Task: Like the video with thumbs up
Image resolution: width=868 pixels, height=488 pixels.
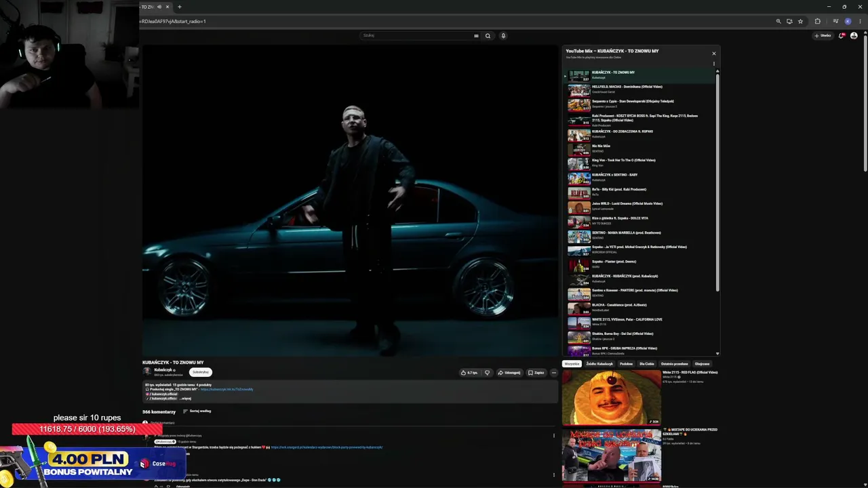Action: coord(469,372)
